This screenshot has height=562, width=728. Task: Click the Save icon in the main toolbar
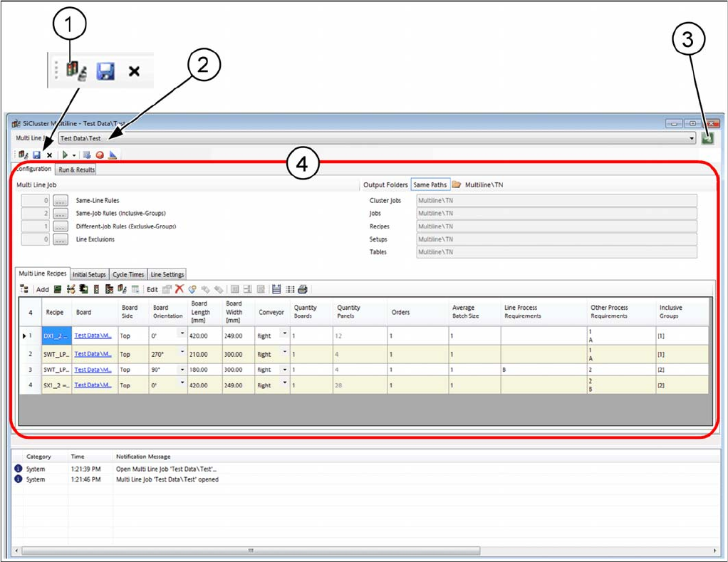(x=36, y=155)
